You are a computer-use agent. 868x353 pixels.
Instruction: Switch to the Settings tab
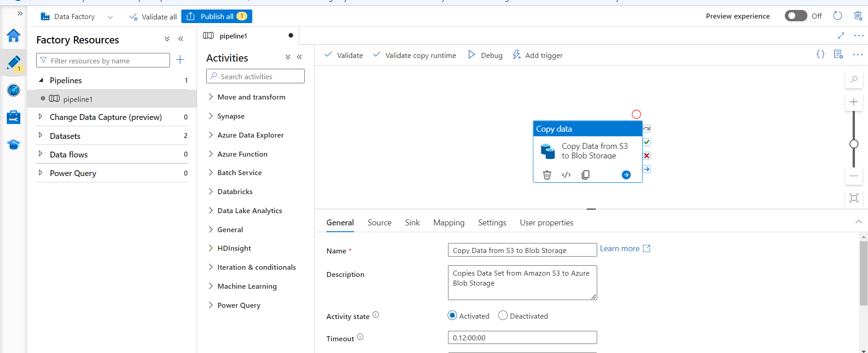coord(492,223)
